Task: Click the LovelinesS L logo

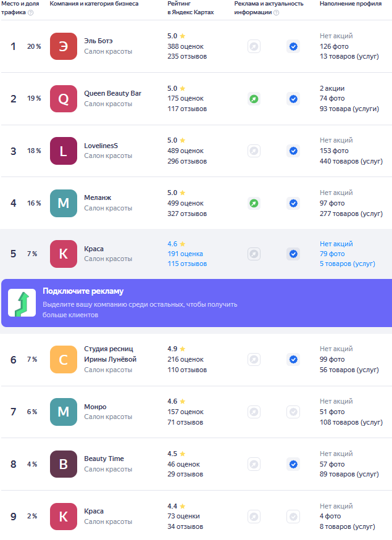Action: tap(64, 151)
